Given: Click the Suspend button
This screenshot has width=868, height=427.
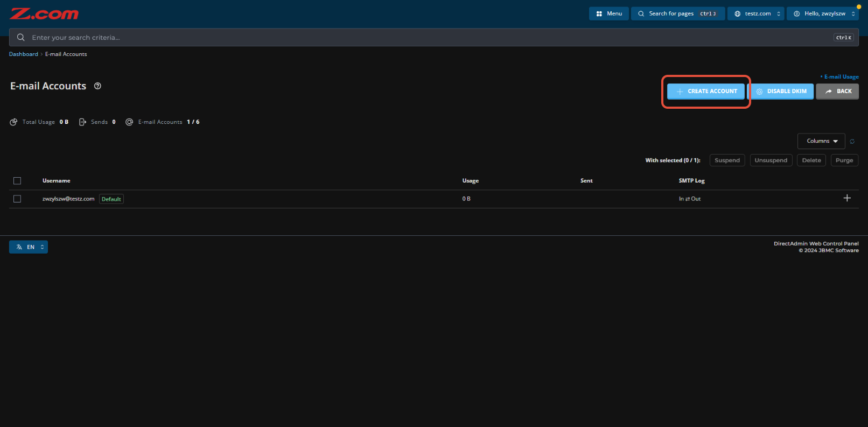Looking at the screenshot, I should click(x=727, y=160).
